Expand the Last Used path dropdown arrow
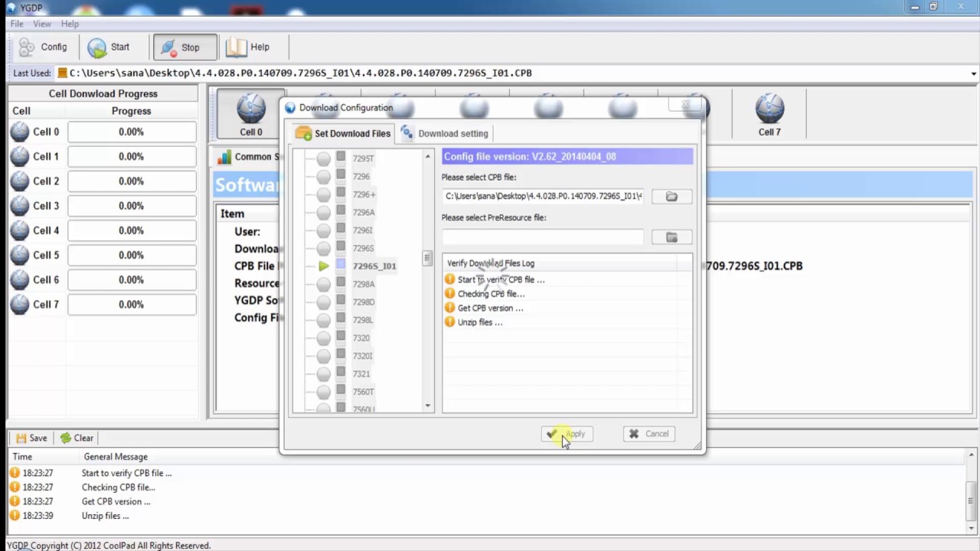The width and height of the screenshot is (980, 551). (973, 73)
